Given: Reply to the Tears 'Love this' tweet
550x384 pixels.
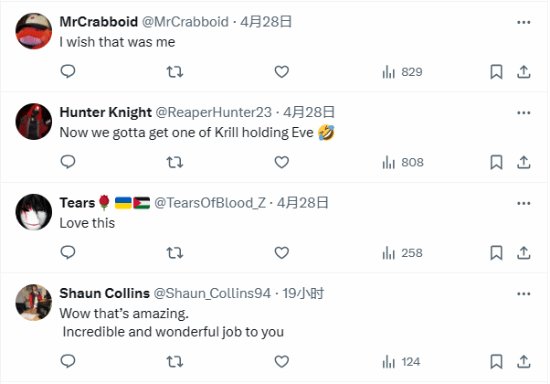Looking at the screenshot, I should coord(68,252).
